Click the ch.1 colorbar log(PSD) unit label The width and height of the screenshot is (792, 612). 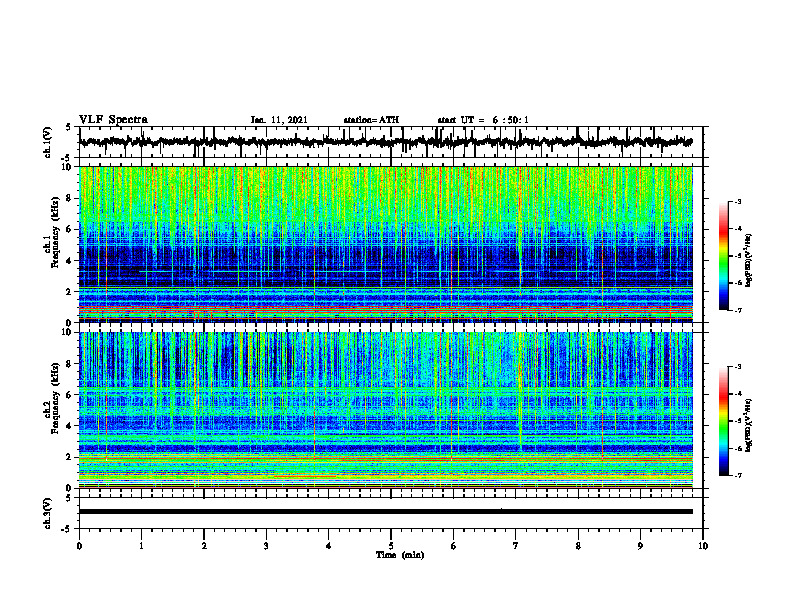click(748, 260)
